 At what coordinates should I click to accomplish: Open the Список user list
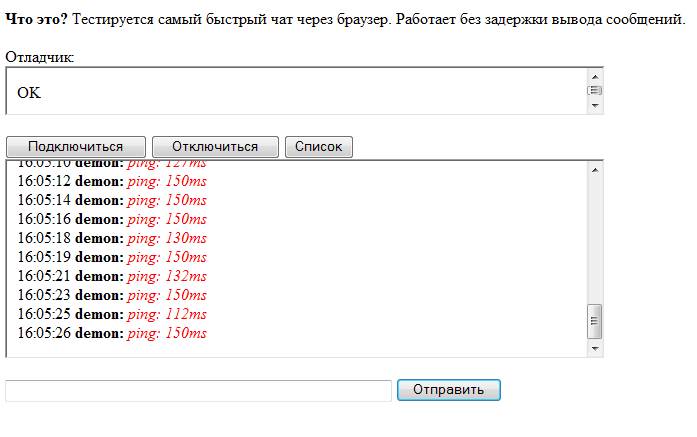[x=318, y=147]
